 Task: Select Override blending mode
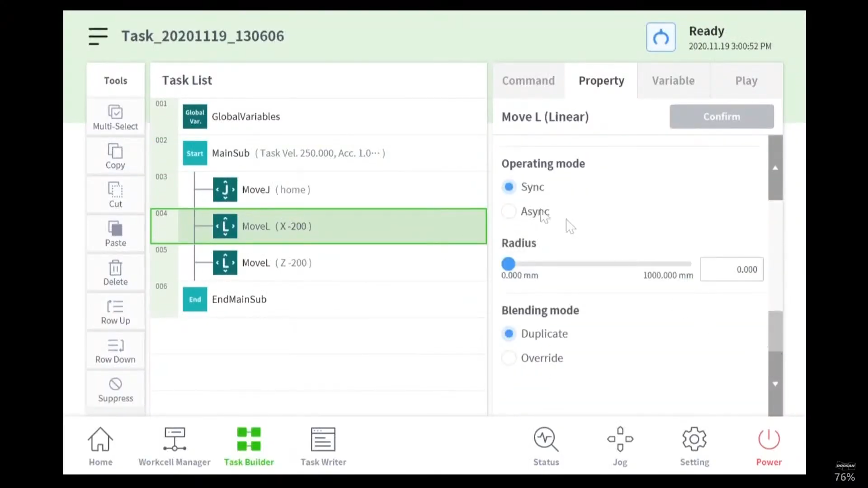(509, 358)
